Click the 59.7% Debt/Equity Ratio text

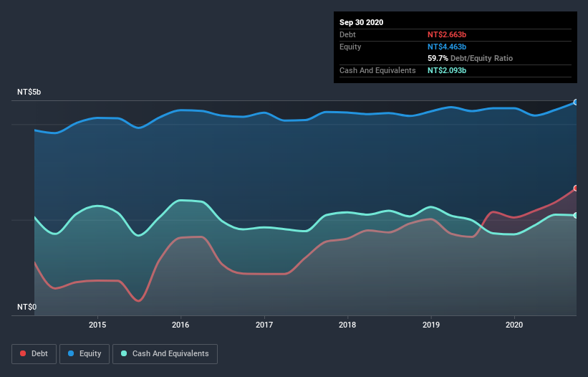[x=470, y=59]
